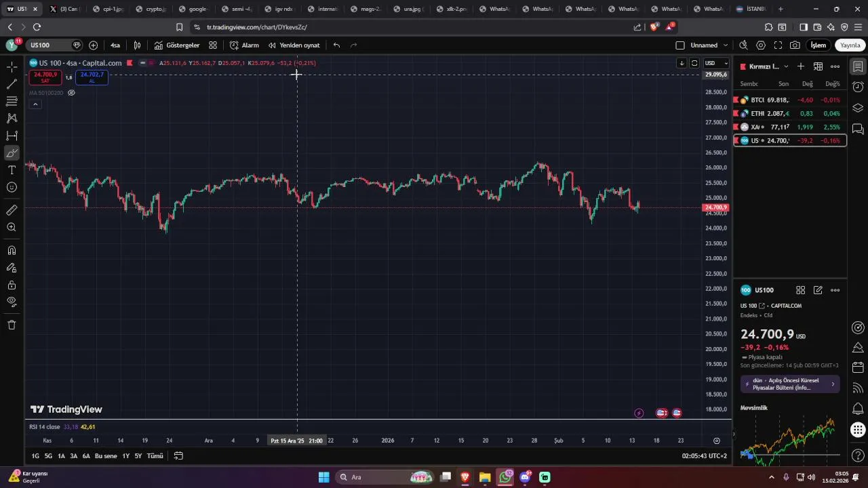Enter fullscreen chart mode
Viewport: 868px width, 488px height.
[778, 45]
